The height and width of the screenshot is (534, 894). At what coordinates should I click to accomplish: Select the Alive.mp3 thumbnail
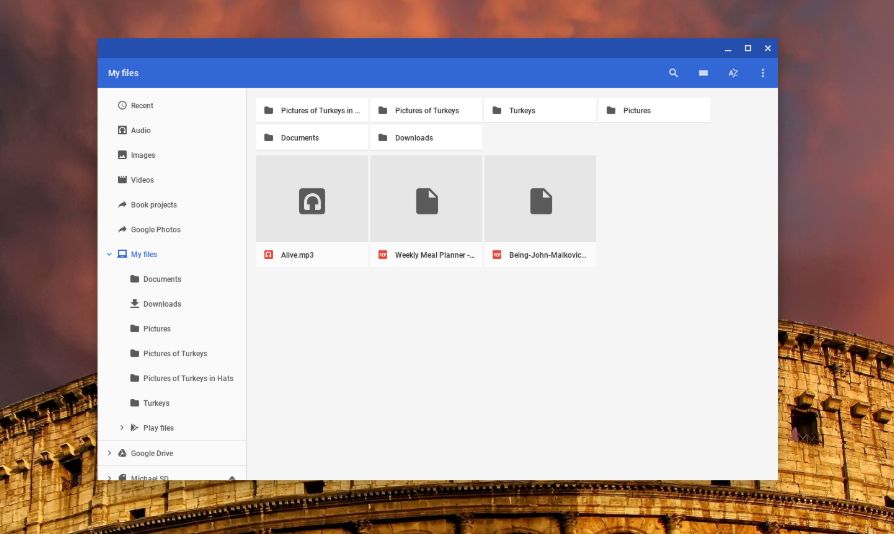(x=312, y=199)
